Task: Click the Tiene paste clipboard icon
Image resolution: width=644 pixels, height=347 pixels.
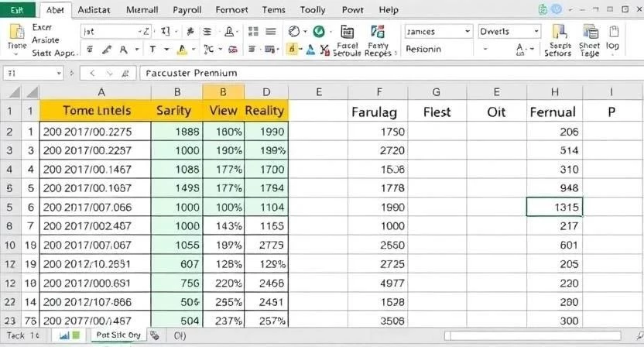Action: point(17,31)
